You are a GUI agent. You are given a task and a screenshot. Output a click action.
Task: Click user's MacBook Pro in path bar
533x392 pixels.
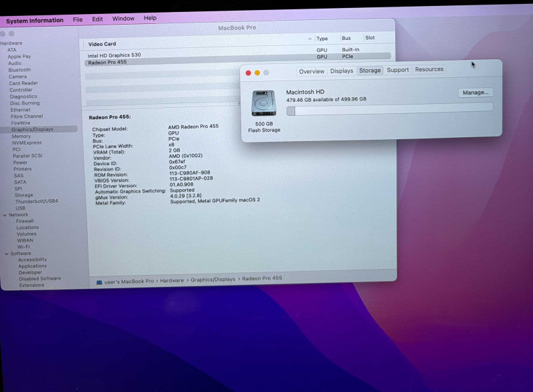click(129, 282)
